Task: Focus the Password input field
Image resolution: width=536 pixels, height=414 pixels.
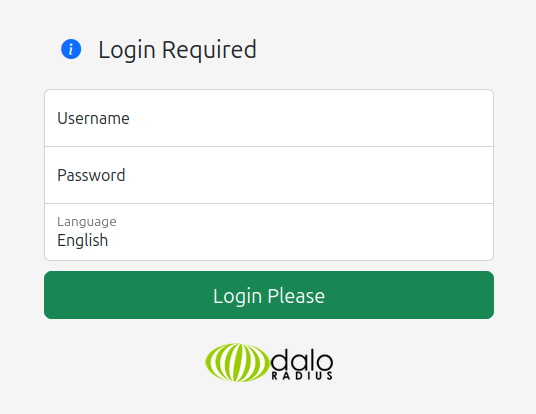Action: (269, 175)
